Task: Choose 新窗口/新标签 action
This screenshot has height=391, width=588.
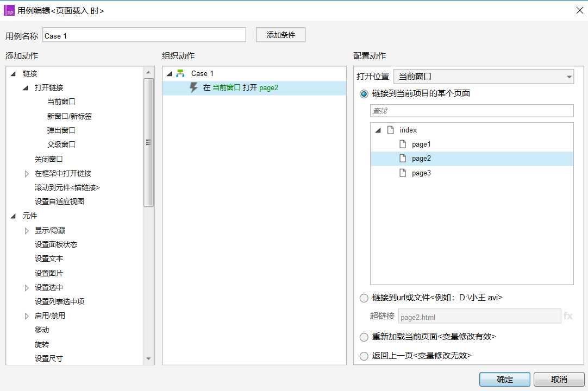Action: click(70, 116)
